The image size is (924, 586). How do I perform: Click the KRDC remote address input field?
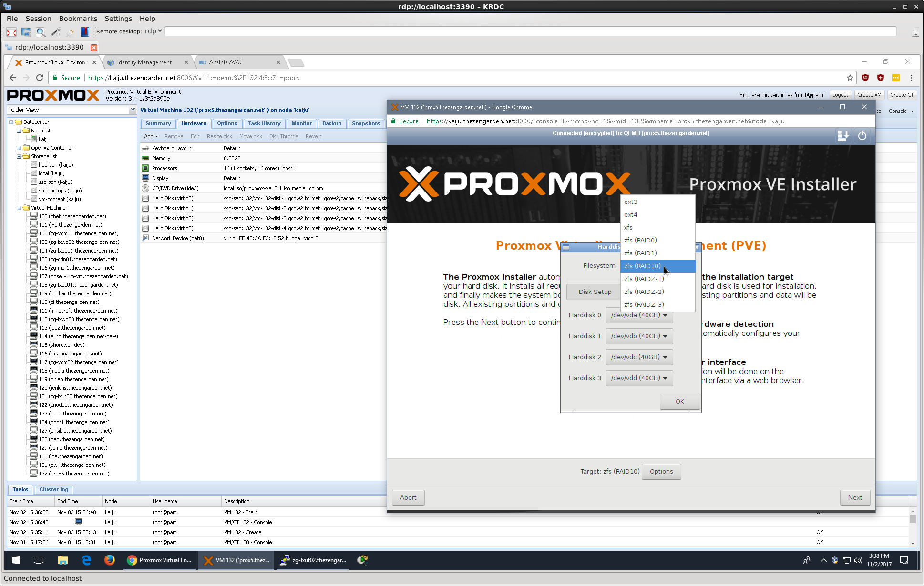point(530,31)
